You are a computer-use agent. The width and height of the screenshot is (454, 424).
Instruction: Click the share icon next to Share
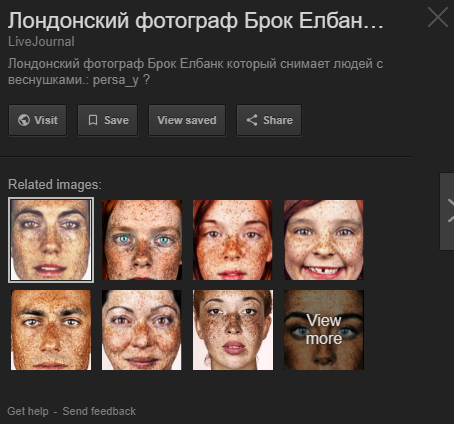[x=252, y=120]
